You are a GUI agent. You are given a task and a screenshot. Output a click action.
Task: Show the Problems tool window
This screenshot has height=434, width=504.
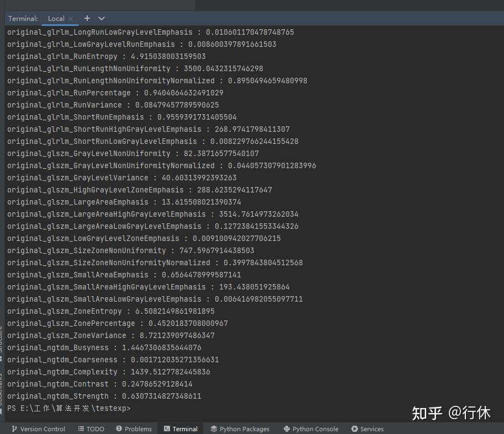coord(134,429)
